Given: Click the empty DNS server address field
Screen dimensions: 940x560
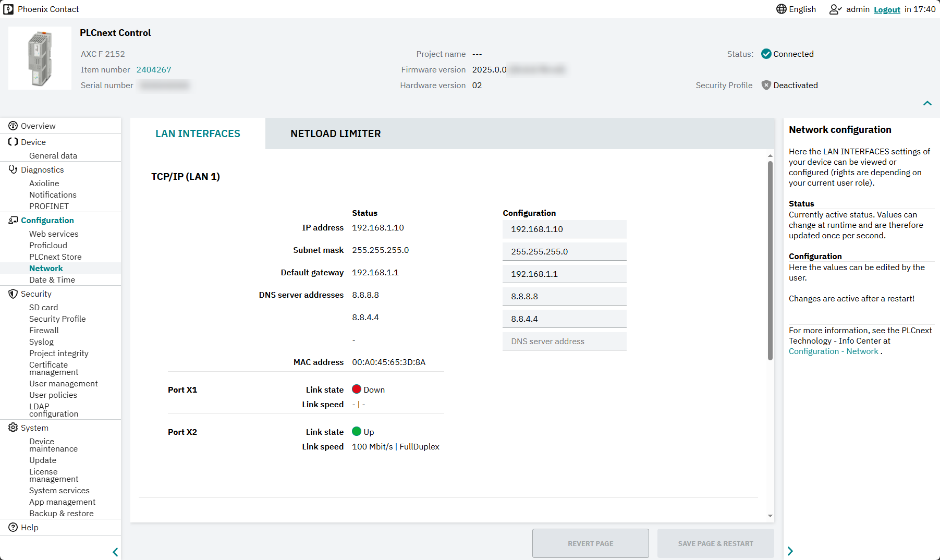Looking at the screenshot, I should 564,341.
